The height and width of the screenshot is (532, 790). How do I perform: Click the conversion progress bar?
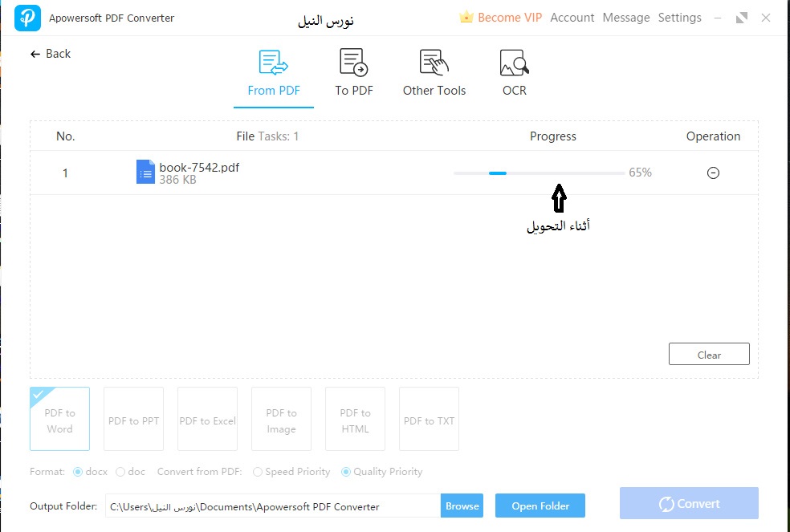click(x=539, y=173)
